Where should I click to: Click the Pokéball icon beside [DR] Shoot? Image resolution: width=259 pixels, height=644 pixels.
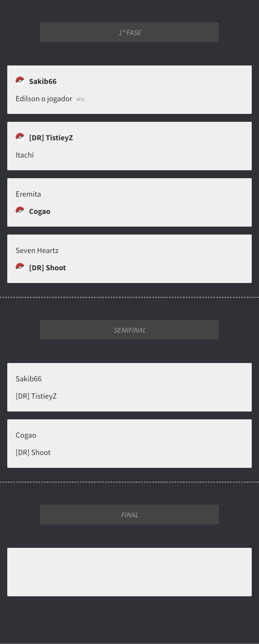[x=20, y=267]
